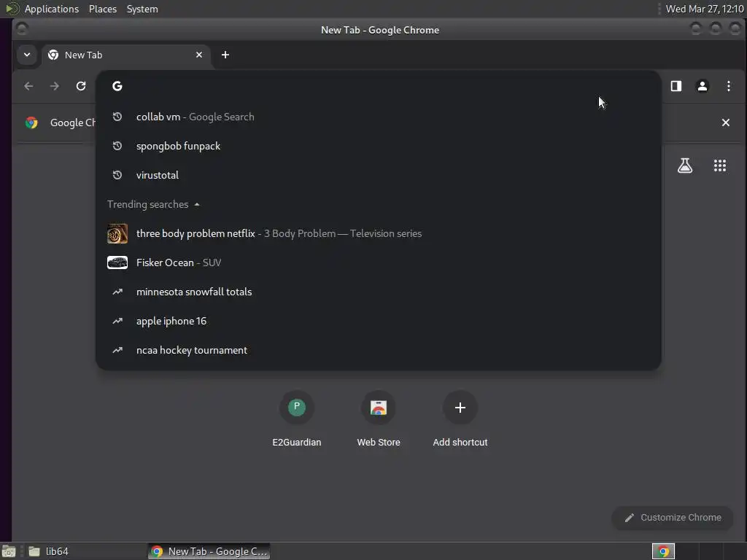
Task: Open the side panel toggle icon
Action: [676, 86]
